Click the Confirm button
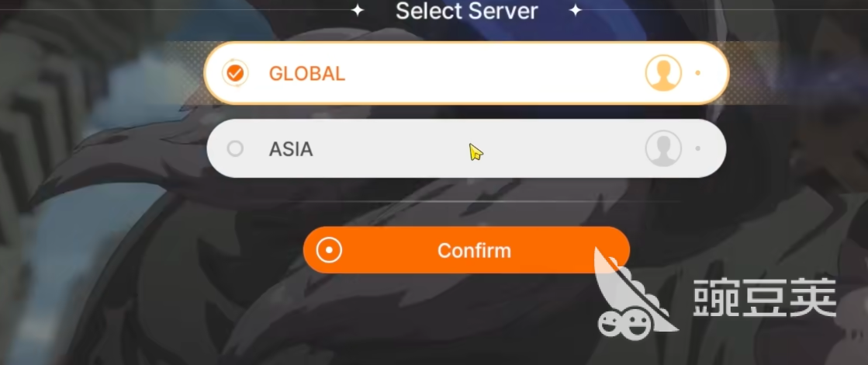 coord(466,250)
